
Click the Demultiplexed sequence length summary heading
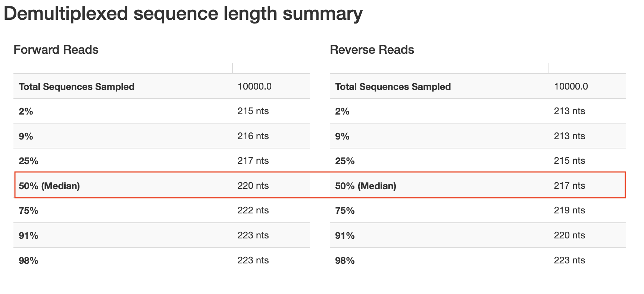click(x=183, y=14)
